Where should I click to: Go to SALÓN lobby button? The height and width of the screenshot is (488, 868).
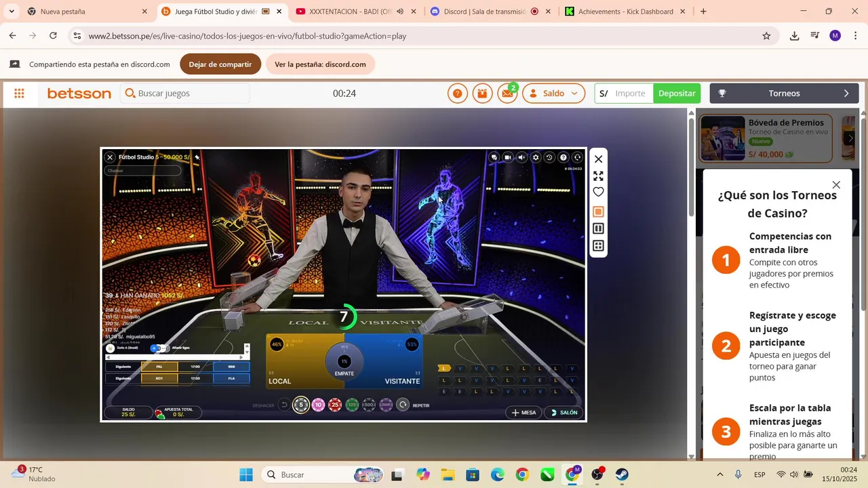point(564,412)
